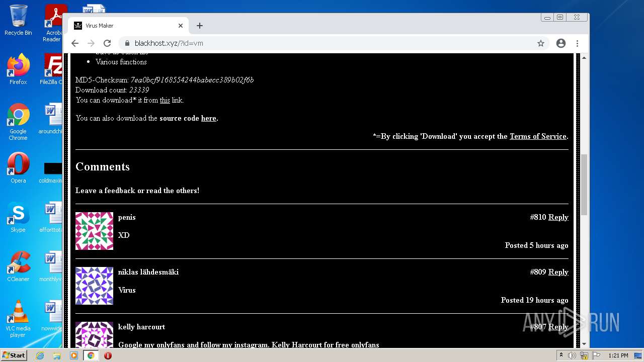Reply to comment #810

pos(558,217)
